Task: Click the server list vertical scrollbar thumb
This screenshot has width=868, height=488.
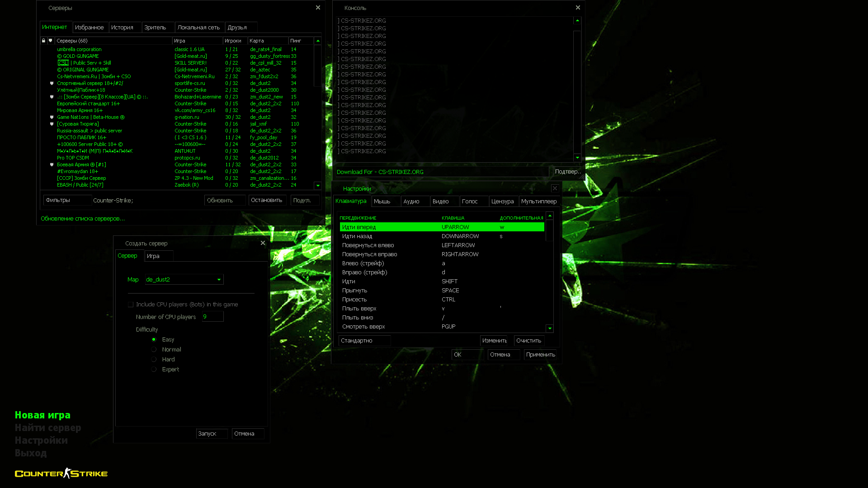Action: click(x=318, y=66)
